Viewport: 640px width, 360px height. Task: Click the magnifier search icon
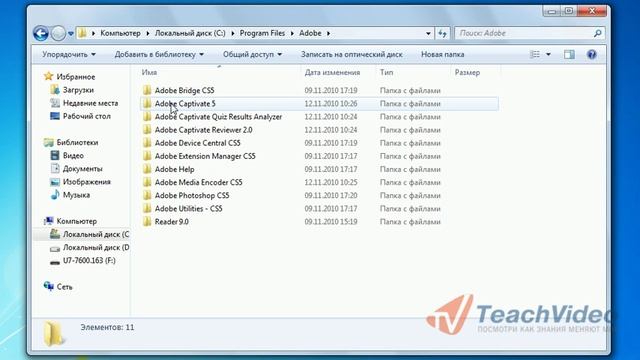point(598,33)
